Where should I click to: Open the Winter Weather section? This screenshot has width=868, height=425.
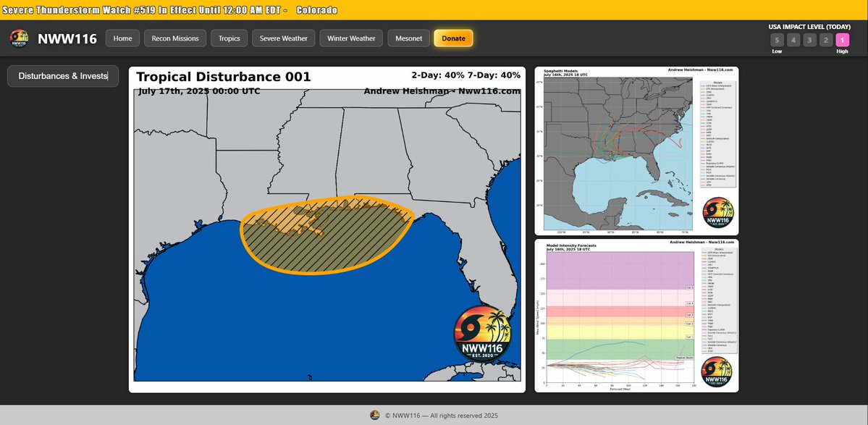tap(351, 38)
